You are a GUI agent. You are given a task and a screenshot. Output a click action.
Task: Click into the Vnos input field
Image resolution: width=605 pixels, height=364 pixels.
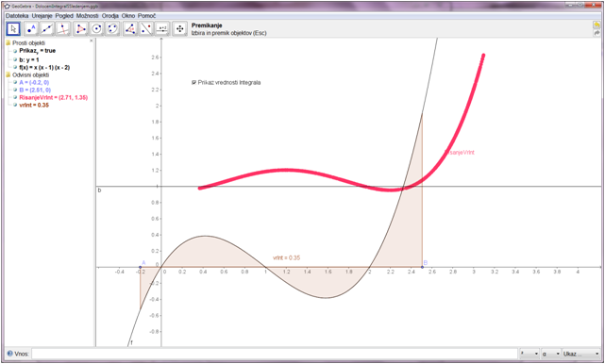pos(275,354)
